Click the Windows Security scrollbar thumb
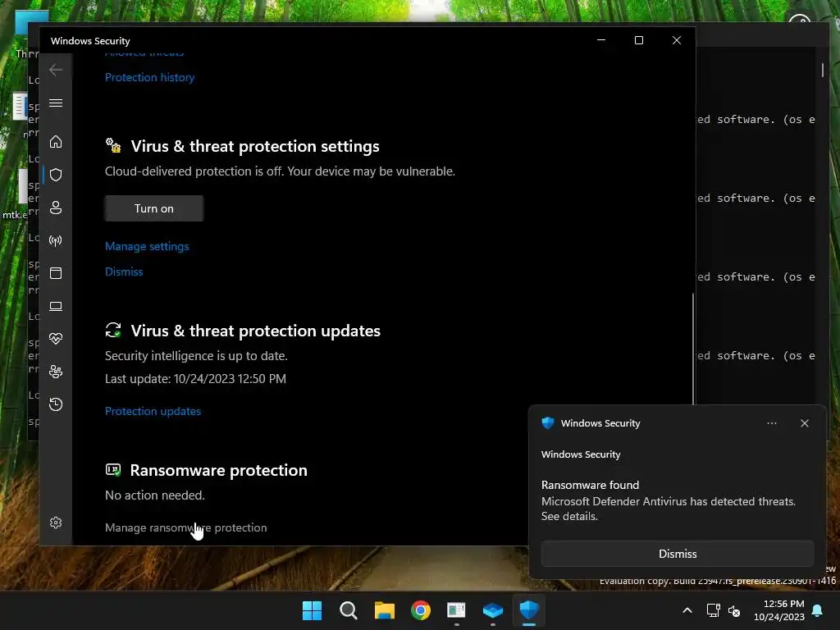 pos(692,348)
